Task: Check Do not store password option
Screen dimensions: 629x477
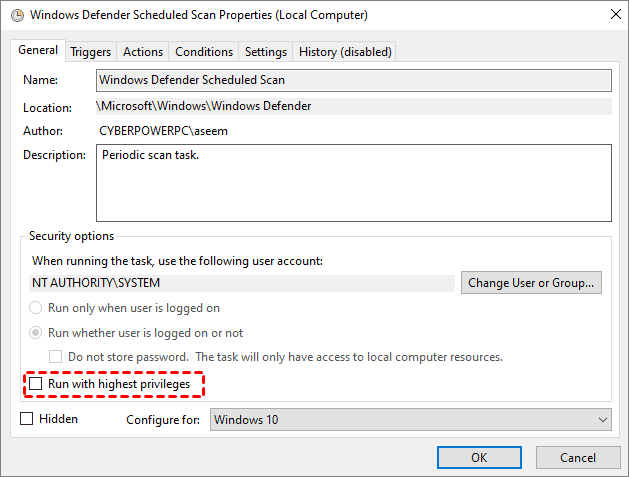Action: click(x=56, y=357)
